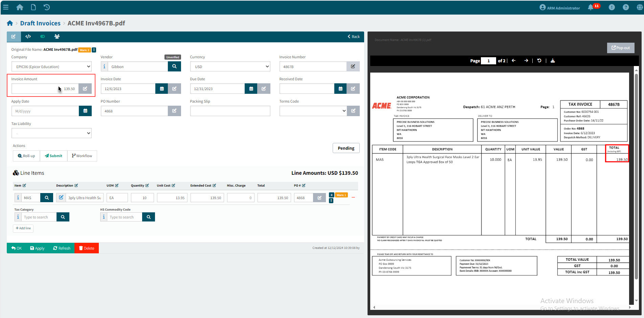This screenshot has width=644, height=318.
Task: Open the Invoice Date calendar picker
Action: click(x=162, y=89)
